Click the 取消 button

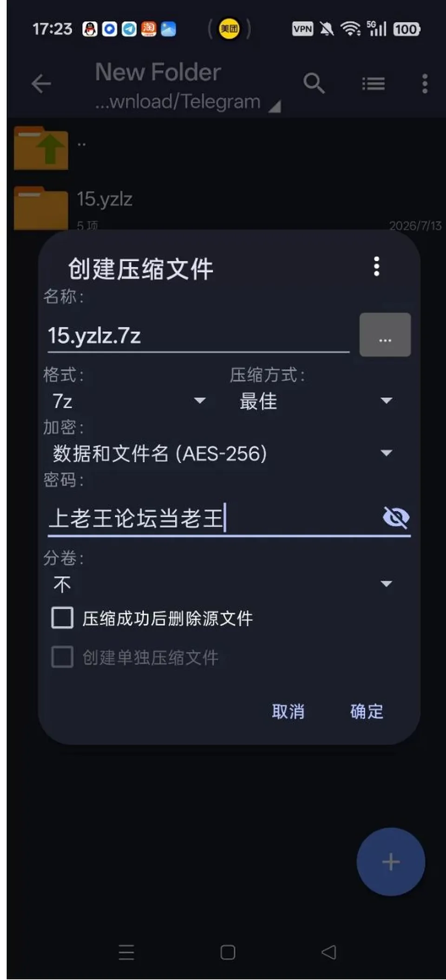[288, 711]
